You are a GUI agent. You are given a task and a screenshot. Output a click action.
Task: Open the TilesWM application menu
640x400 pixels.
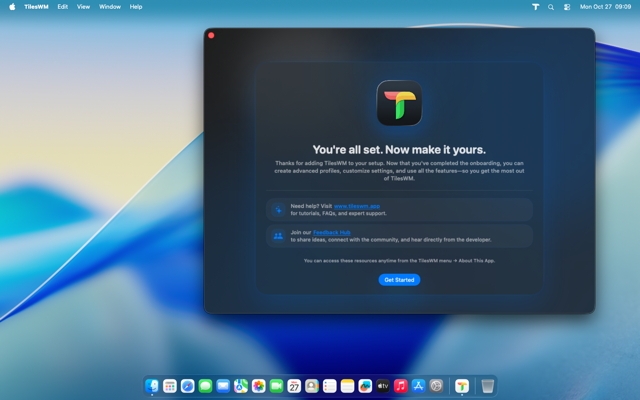[x=36, y=6]
